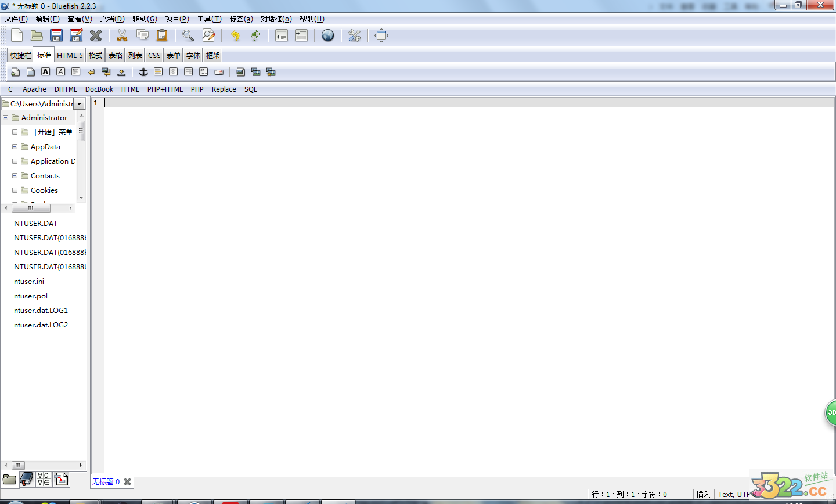This screenshot has height=504, width=836.
Task: Redo using the green arrow icon
Action: pyautogui.click(x=255, y=35)
